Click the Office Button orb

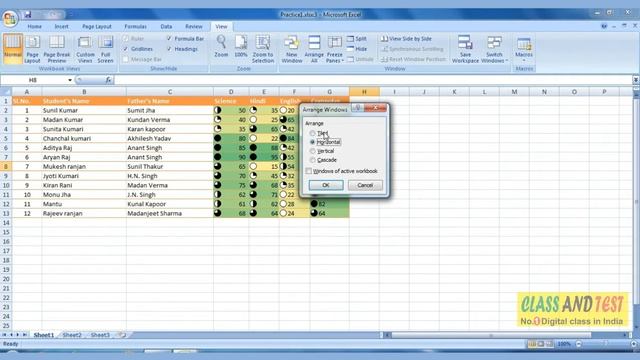pyautogui.click(x=9, y=18)
